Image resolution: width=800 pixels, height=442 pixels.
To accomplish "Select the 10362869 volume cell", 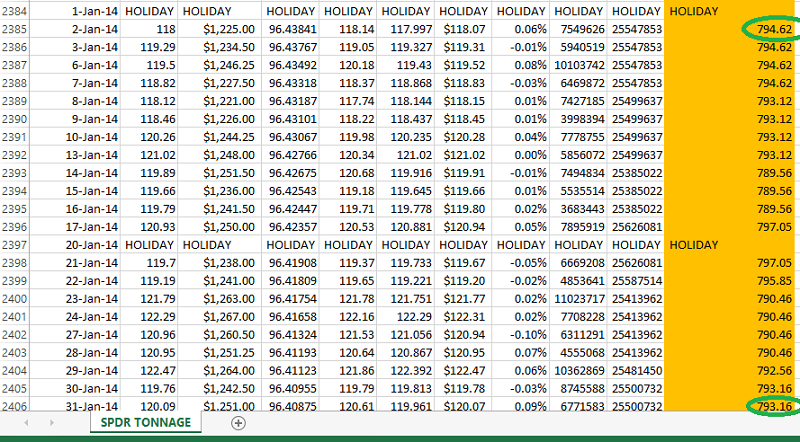I will point(579,371).
